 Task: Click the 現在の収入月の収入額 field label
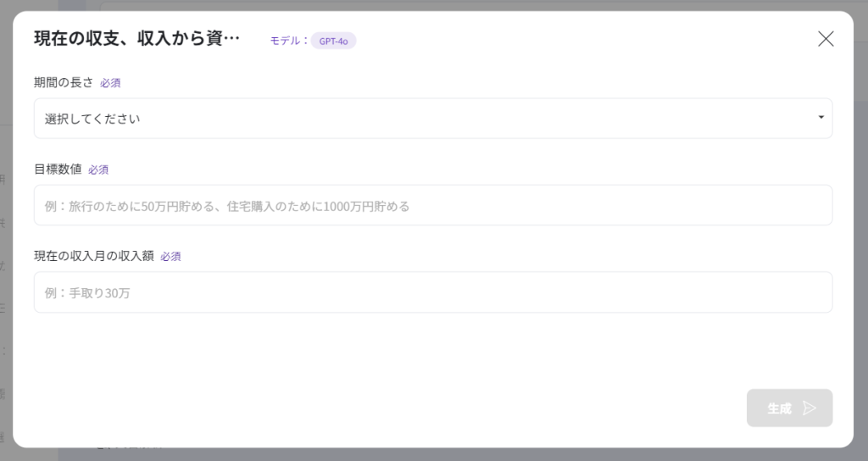point(93,255)
